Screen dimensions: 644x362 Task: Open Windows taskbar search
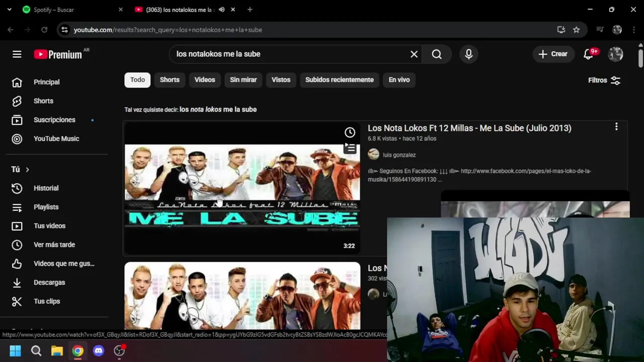click(x=36, y=351)
